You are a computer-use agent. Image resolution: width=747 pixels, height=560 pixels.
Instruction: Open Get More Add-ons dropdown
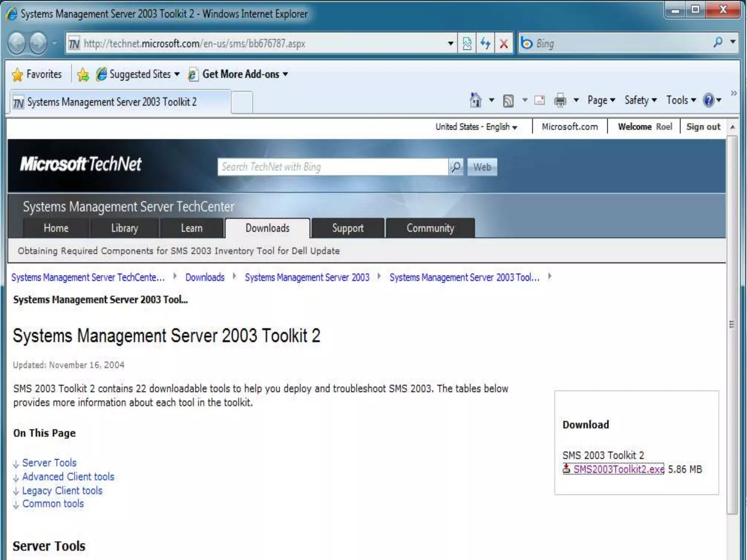point(238,74)
